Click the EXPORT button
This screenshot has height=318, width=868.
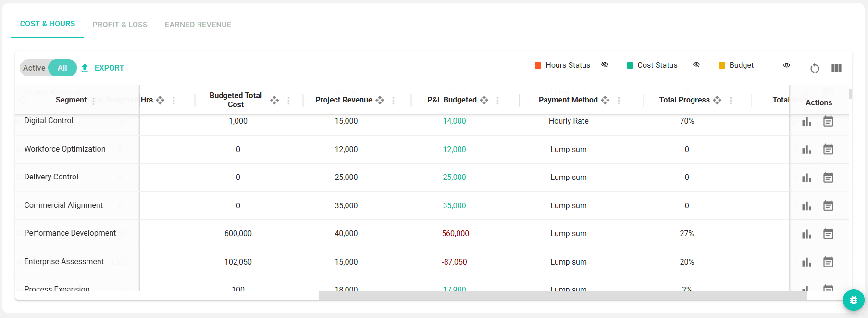[x=109, y=68]
